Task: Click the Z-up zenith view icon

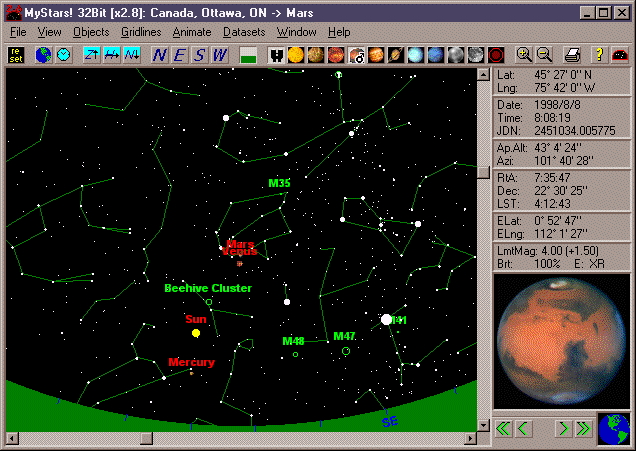Action: [x=91, y=55]
